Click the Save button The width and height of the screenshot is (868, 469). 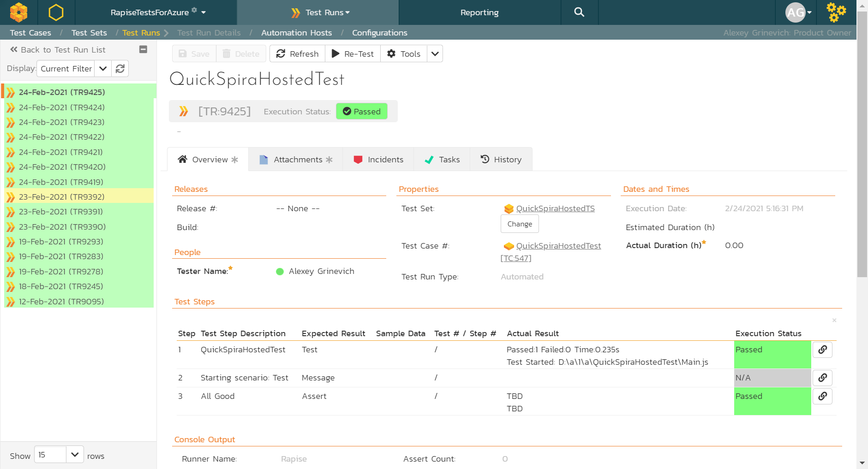[x=194, y=53]
